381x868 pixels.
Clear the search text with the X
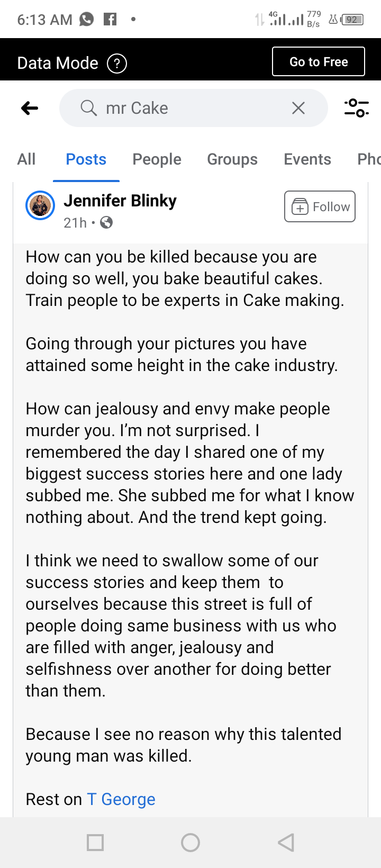[298, 108]
